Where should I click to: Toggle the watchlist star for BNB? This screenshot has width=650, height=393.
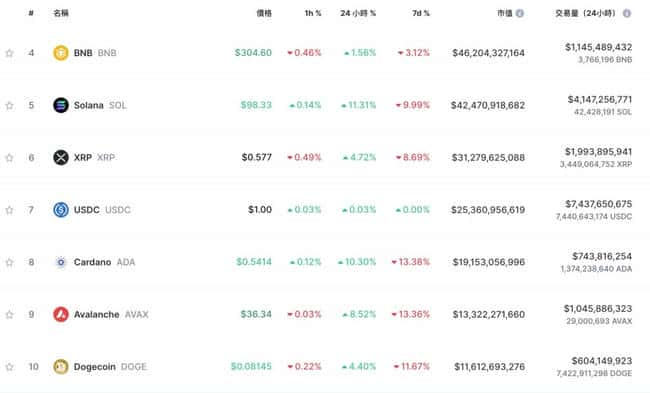(9, 53)
